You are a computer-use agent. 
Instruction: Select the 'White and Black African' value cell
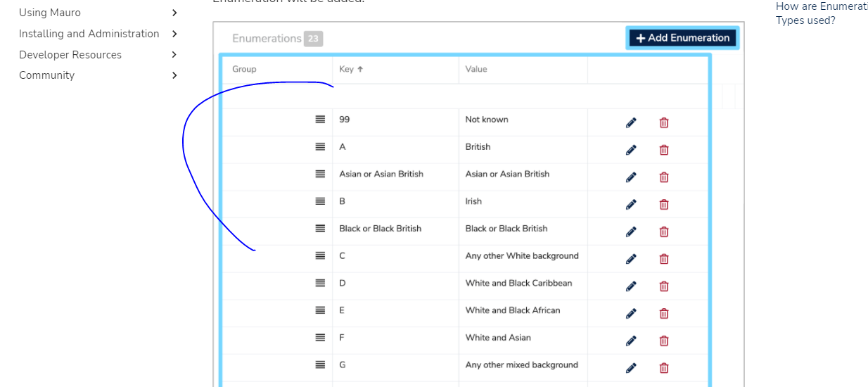coord(513,310)
